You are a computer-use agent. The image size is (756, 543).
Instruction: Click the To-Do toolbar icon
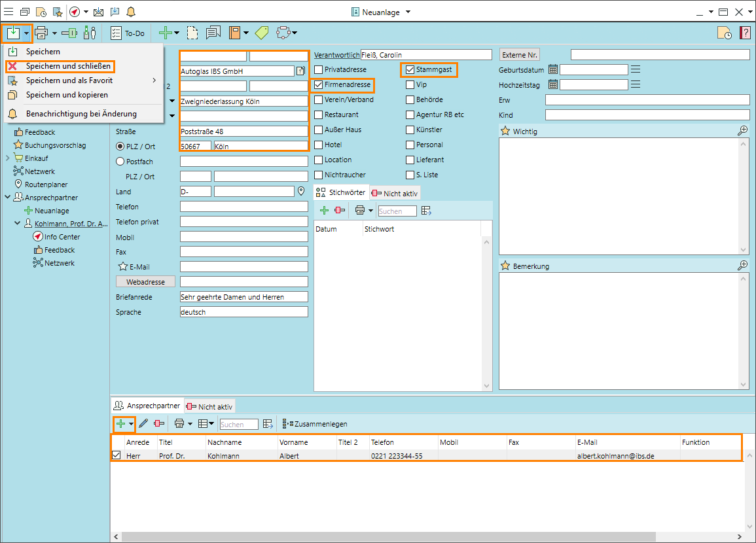coord(128,33)
